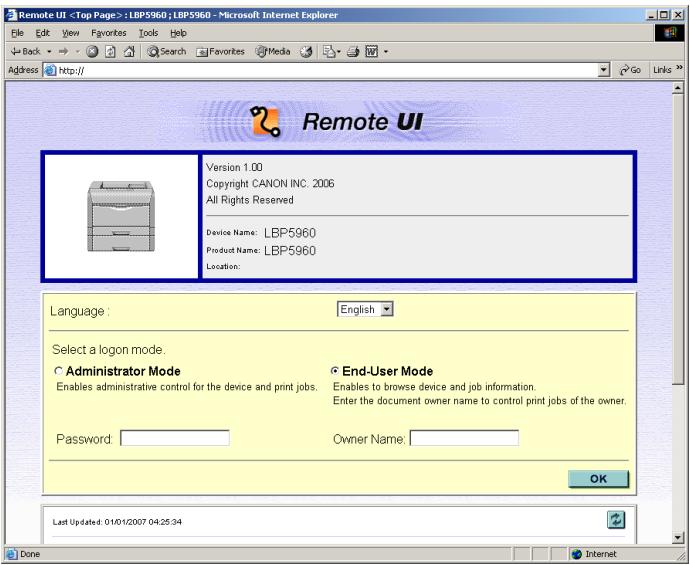Click the page scrollbar down arrow
The image size is (690, 565).
point(678,537)
